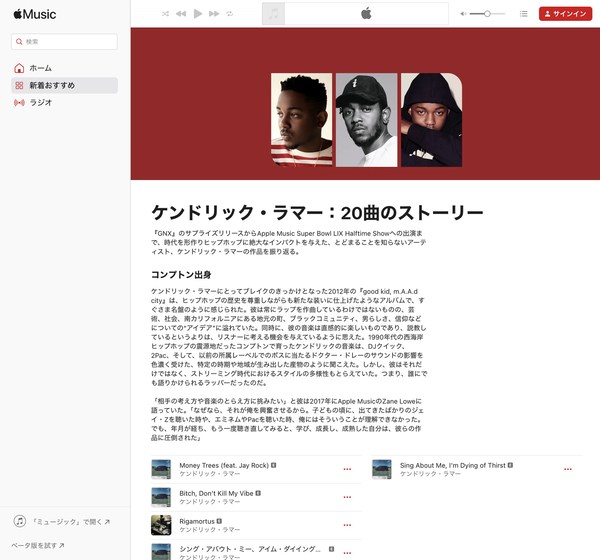Focus the 検索 search field
The width and height of the screenshot is (600, 560).
[64, 41]
